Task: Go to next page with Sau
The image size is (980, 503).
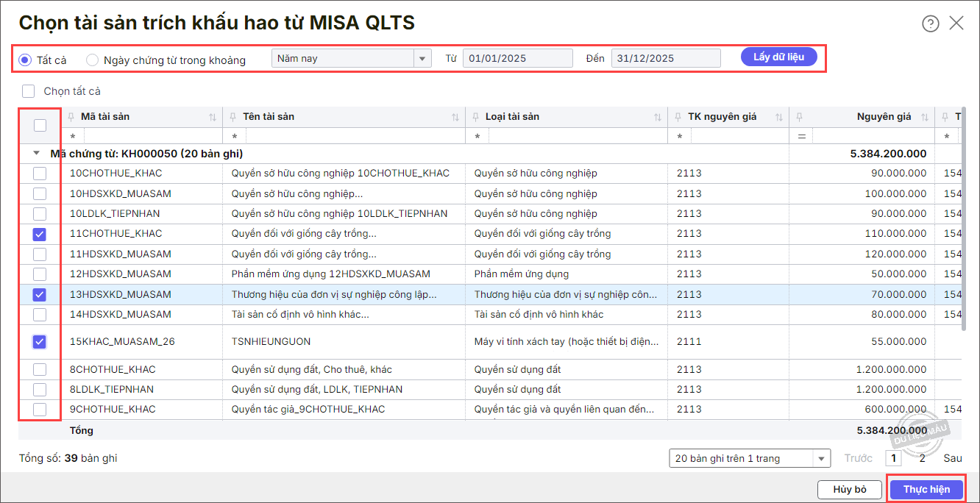Action: point(953,458)
